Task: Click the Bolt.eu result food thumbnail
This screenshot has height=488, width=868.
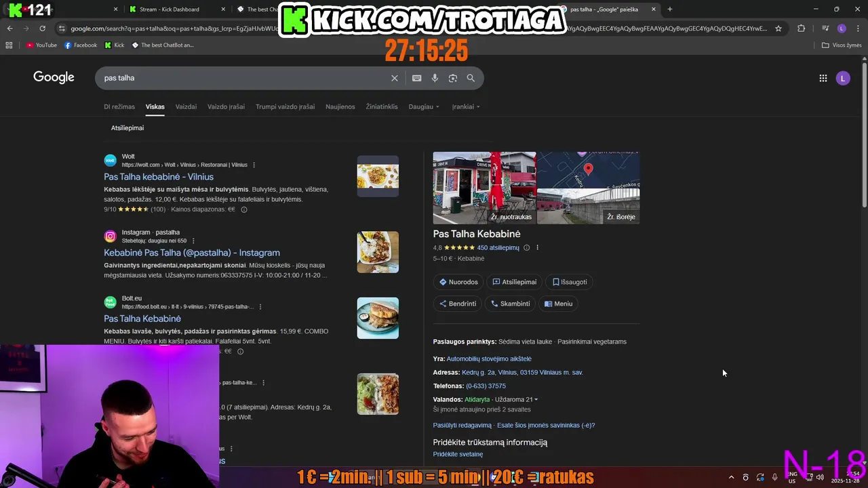Action: [x=378, y=318]
